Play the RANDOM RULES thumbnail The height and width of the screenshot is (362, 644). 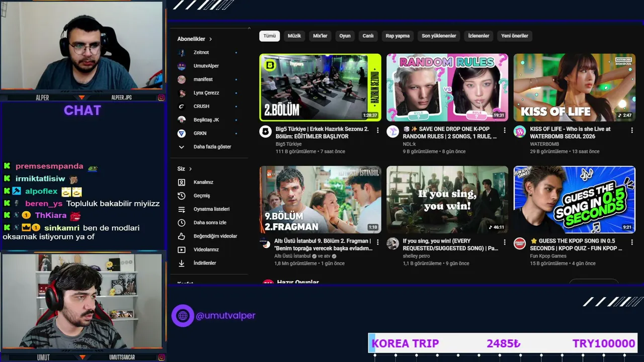click(447, 87)
